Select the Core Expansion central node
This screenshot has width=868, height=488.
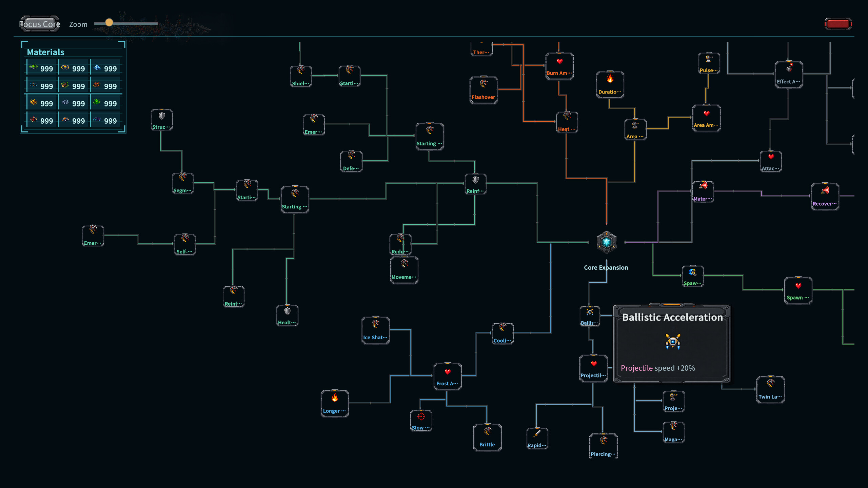tap(606, 242)
